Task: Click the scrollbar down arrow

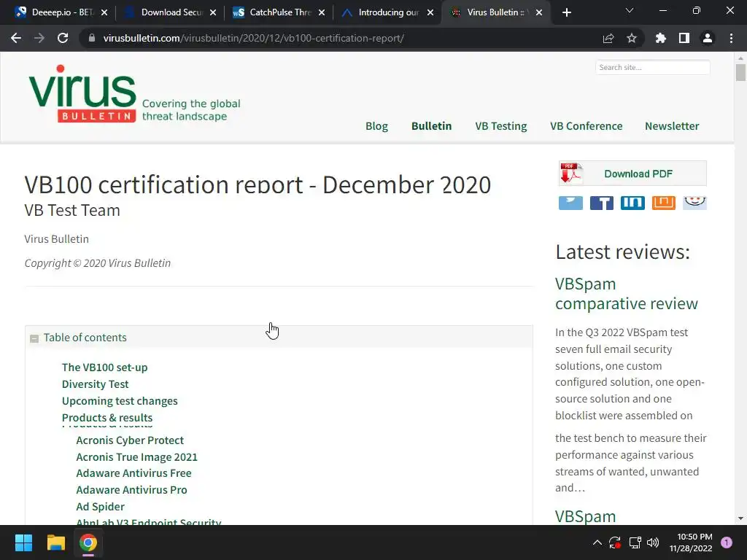Action: [x=740, y=518]
